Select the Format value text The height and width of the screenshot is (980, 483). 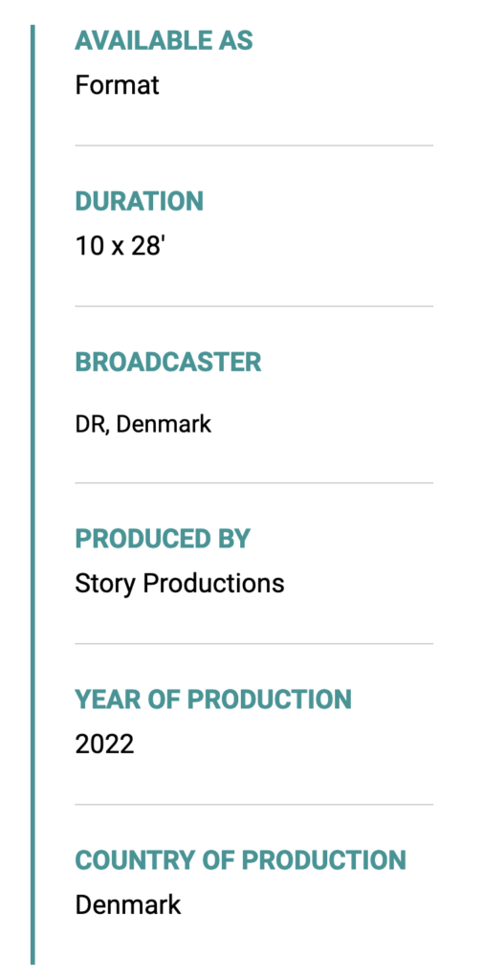[117, 84]
